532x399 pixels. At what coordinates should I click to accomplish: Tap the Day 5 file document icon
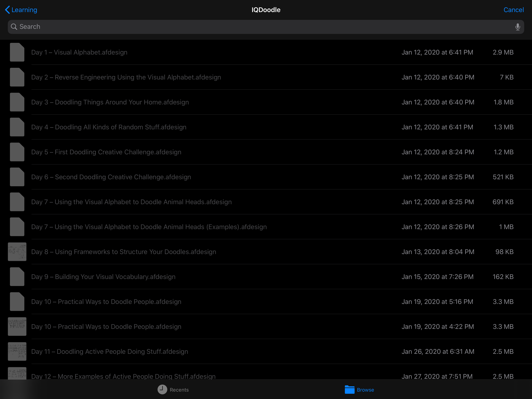pyautogui.click(x=17, y=152)
